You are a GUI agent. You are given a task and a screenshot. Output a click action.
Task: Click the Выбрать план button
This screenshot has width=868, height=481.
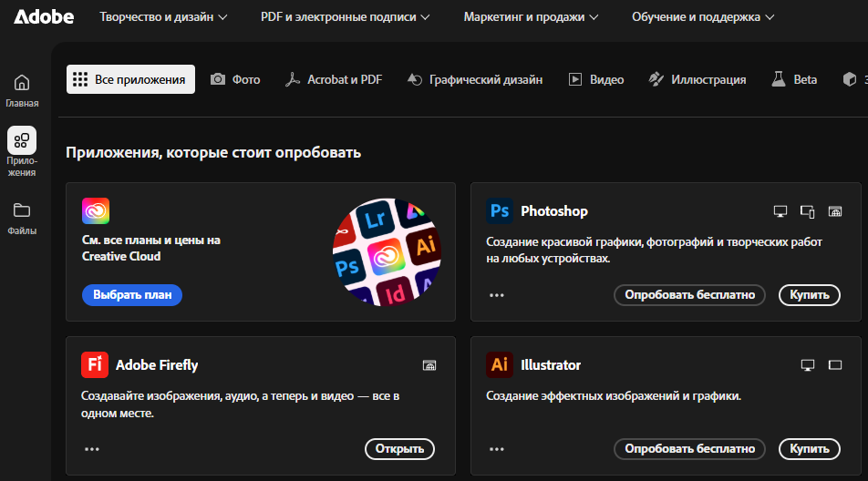(132, 294)
